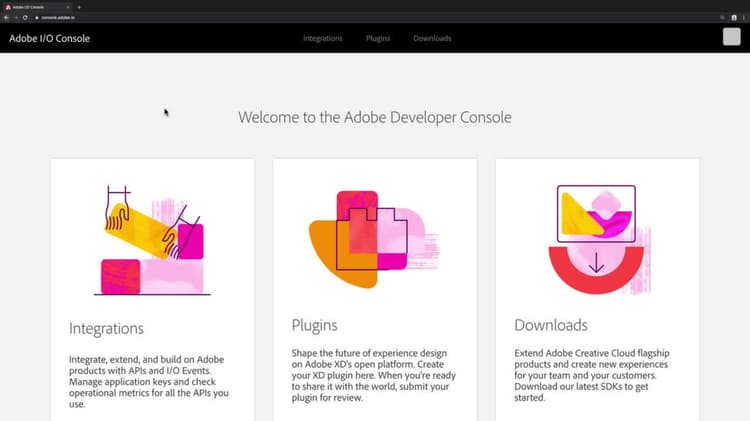Viewport: 750px width, 421px height.
Task: Click 'Welcome to the Adobe Developer Console' heading
Action: pos(375,117)
